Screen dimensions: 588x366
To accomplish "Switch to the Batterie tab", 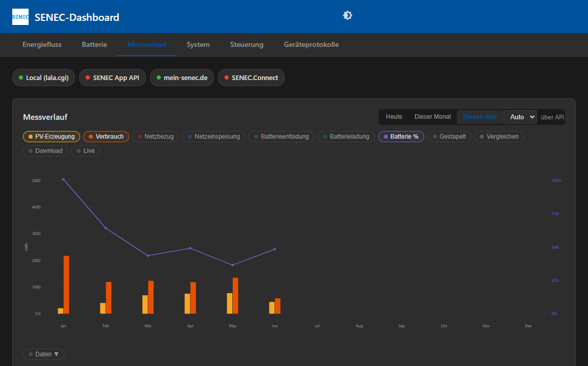I will [x=94, y=44].
